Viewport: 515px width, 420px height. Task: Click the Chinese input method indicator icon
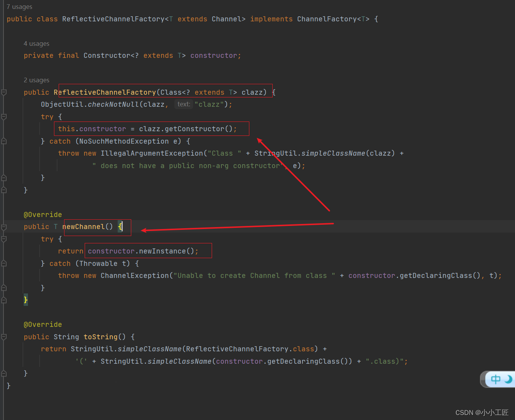pyautogui.click(x=496, y=379)
